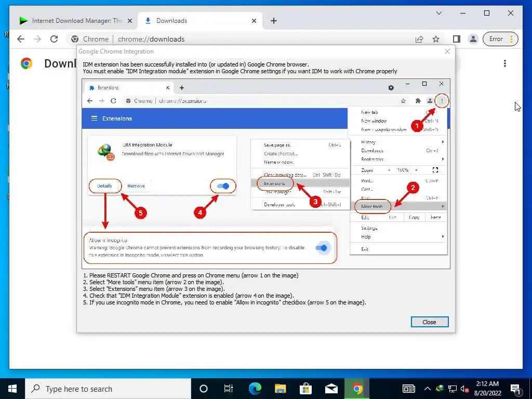Open the Windows Start menu

coord(12,389)
